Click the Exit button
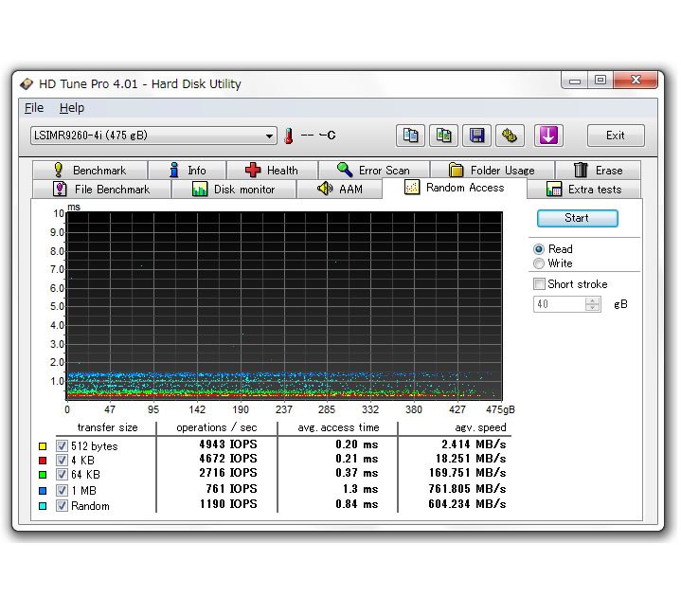Viewport: 681px width, 616px height. [x=616, y=136]
